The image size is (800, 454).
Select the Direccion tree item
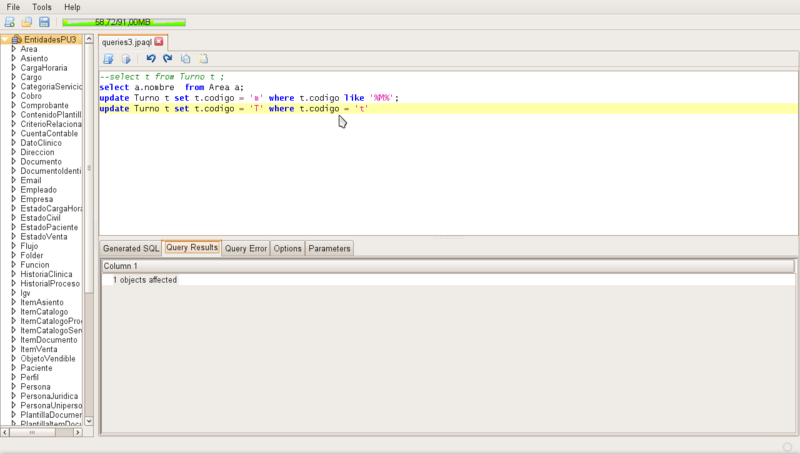[37, 152]
